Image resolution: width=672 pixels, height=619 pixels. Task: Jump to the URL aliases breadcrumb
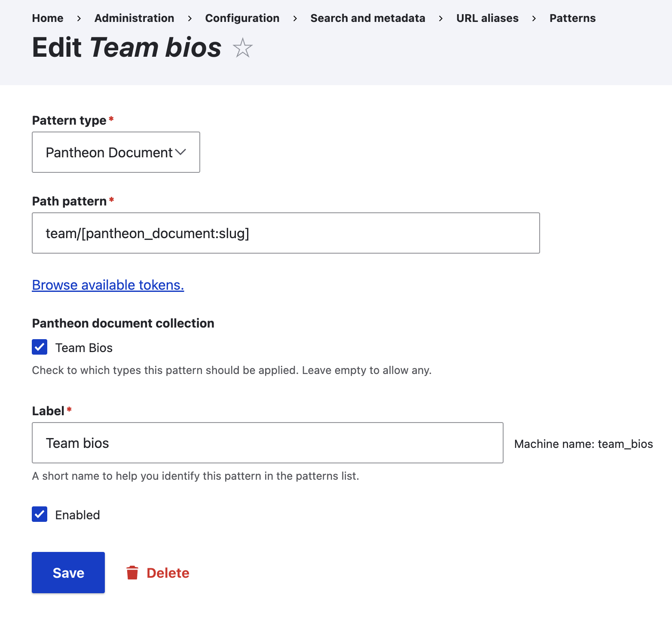coord(487,18)
